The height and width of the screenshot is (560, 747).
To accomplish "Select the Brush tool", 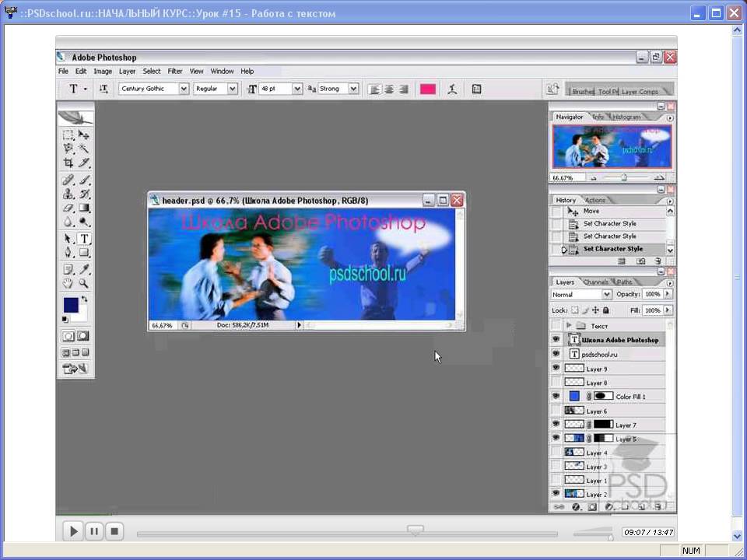I will (x=84, y=180).
